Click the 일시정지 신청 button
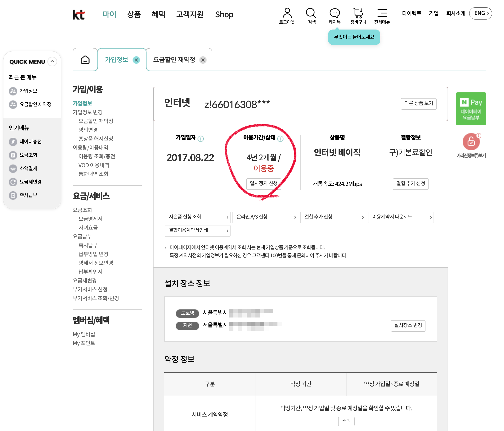 pos(263,184)
